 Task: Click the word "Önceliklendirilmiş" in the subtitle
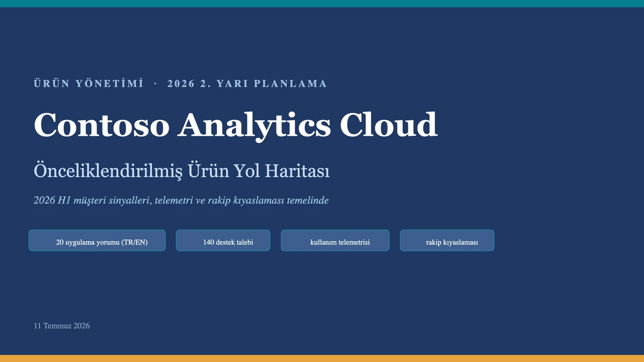[x=108, y=171]
